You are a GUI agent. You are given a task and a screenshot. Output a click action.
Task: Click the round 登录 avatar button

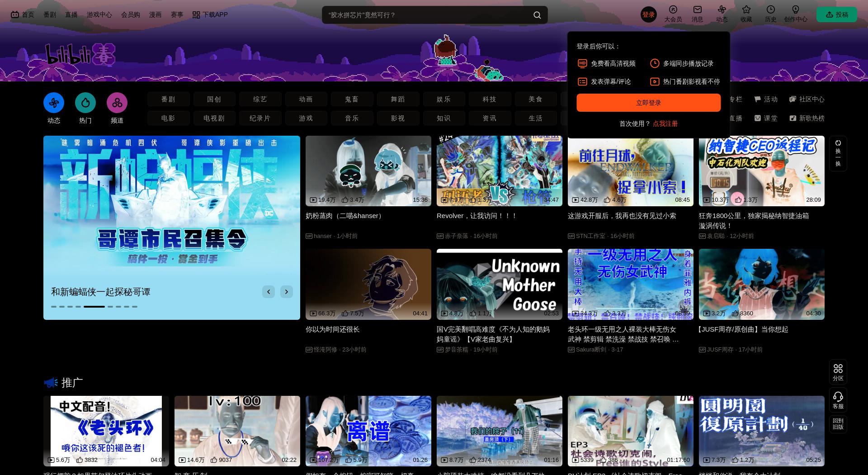coord(648,14)
